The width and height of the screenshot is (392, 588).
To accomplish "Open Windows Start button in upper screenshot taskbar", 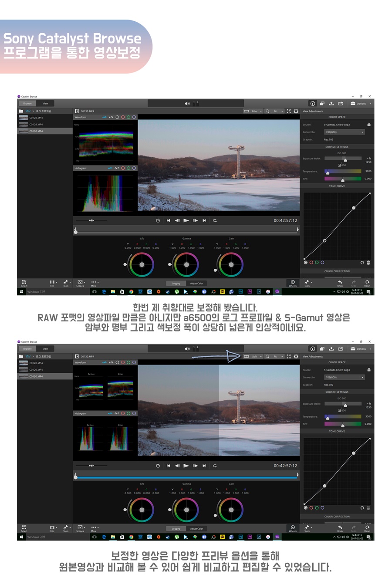I will [21, 292].
